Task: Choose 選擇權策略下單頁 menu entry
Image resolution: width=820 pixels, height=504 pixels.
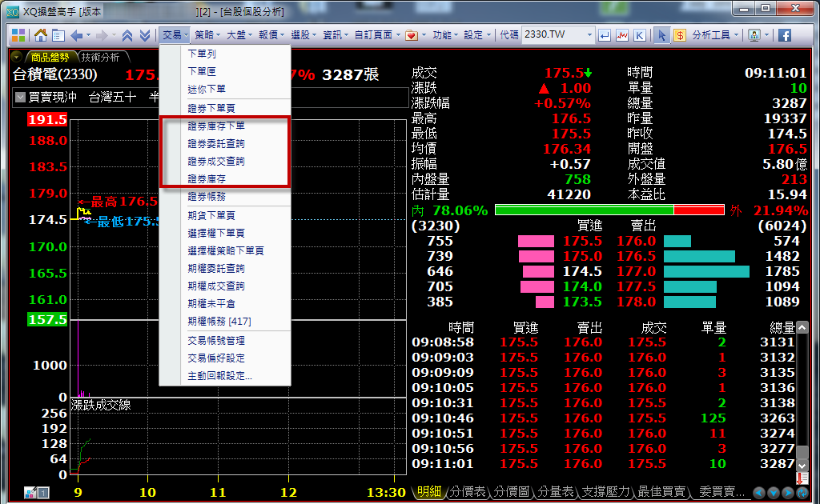Action: [x=225, y=251]
